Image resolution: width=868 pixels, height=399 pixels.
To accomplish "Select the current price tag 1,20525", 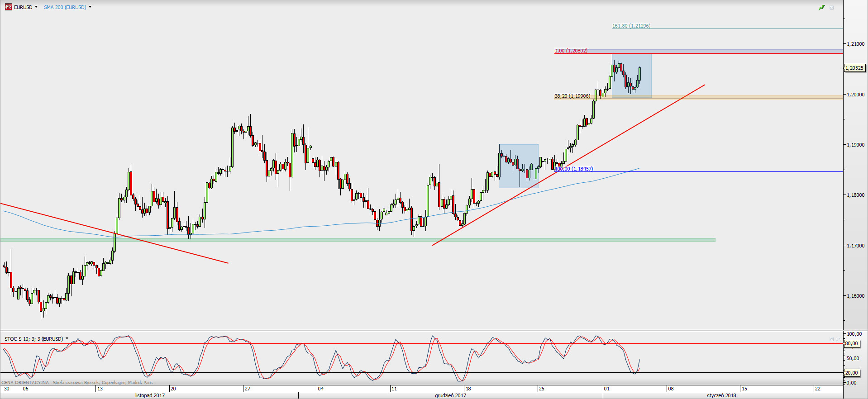I will point(855,68).
